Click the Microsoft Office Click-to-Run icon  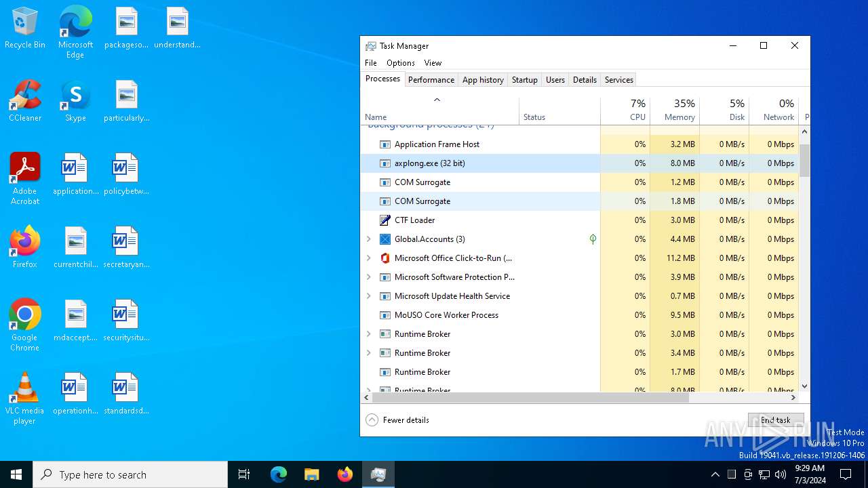point(385,258)
